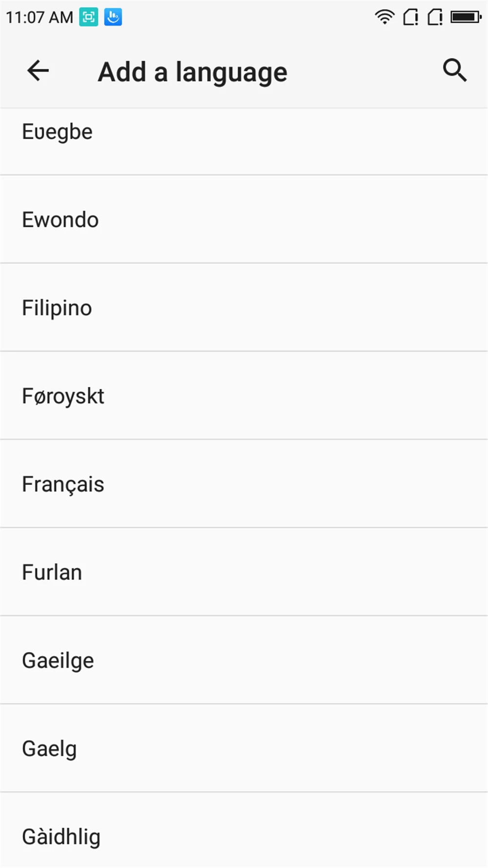Open search with the magnifier icon
This screenshot has width=488, height=868.
click(x=455, y=71)
